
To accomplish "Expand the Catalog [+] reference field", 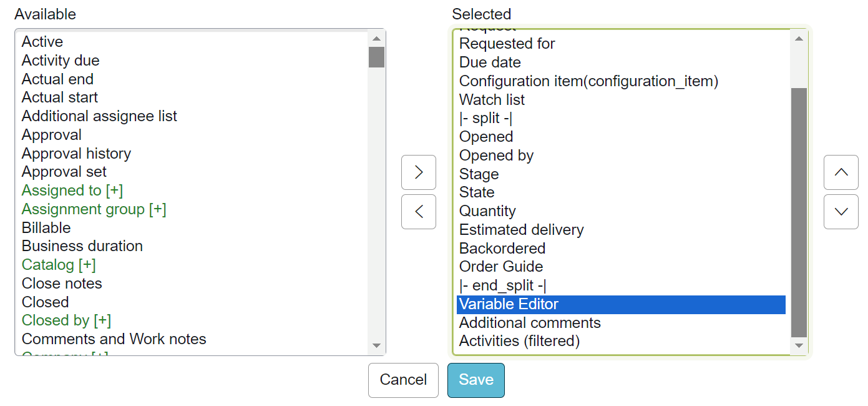I will point(59,265).
